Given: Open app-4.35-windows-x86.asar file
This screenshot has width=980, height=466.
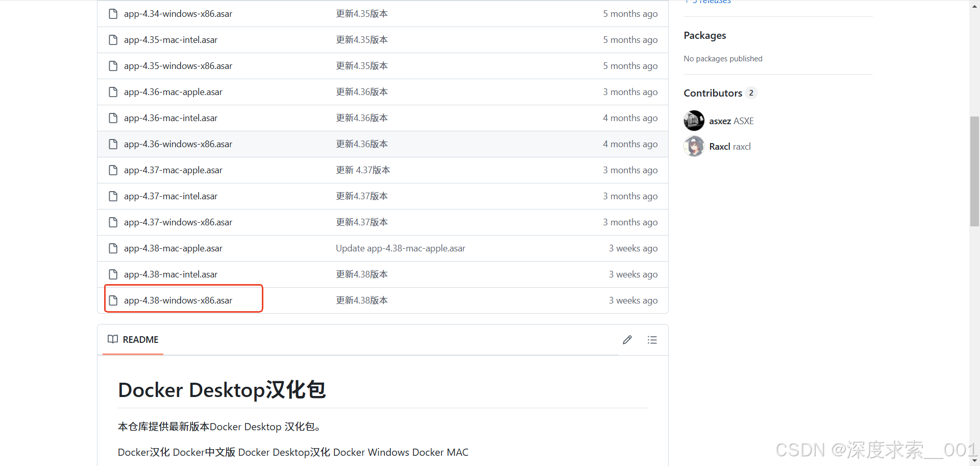Looking at the screenshot, I should (x=178, y=66).
